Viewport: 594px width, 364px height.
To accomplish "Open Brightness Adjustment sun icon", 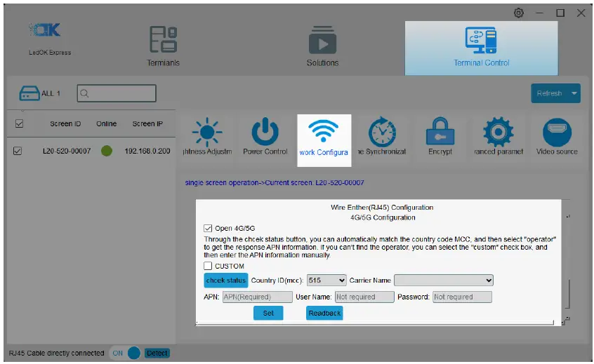I will point(207,132).
